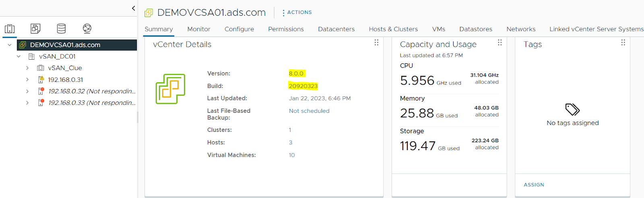
Task: Click the ASSIGN tags button
Action: tap(534, 185)
